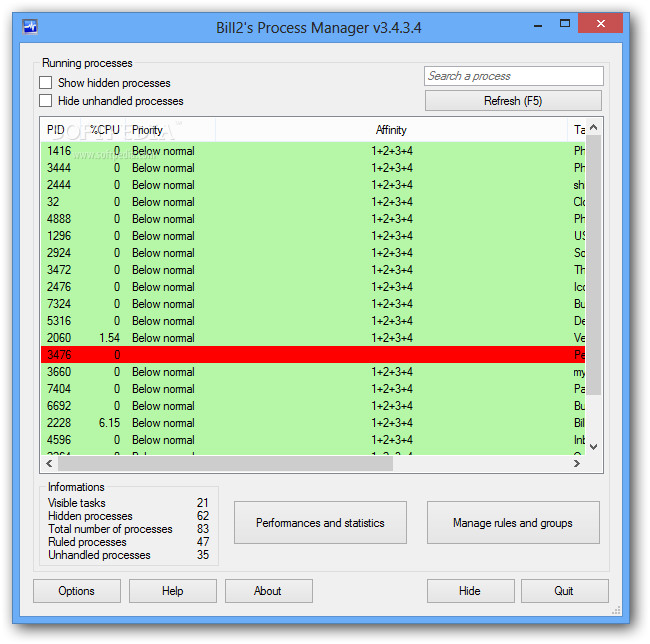Click the Help button

click(172, 591)
